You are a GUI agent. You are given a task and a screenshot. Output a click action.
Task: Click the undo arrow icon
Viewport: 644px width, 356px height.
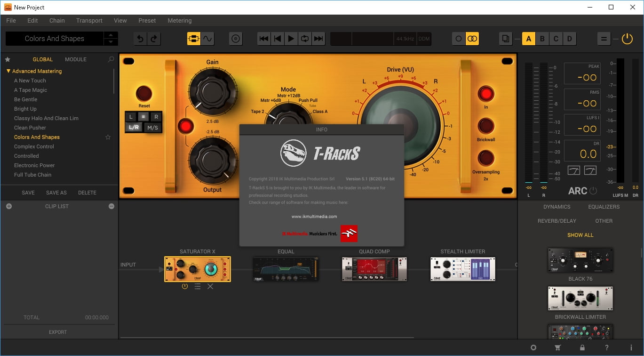coord(140,39)
